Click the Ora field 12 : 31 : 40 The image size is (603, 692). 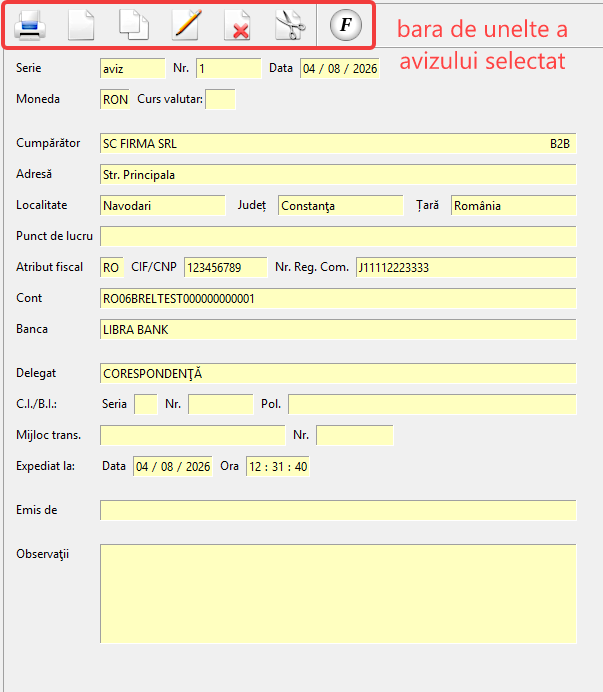tap(278, 466)
